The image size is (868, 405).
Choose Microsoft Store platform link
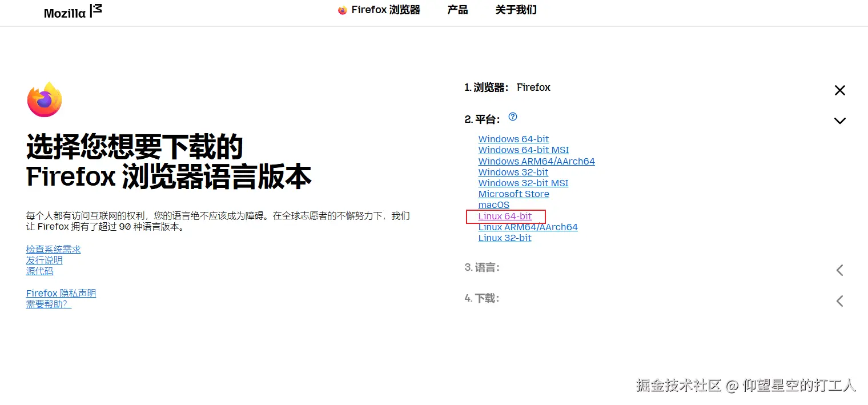(514, 194)
